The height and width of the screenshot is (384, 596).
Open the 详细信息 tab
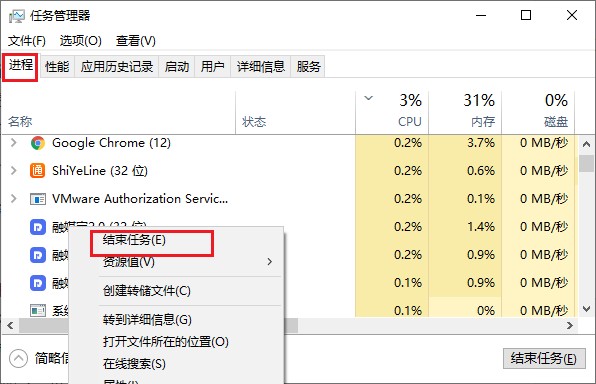260,67
